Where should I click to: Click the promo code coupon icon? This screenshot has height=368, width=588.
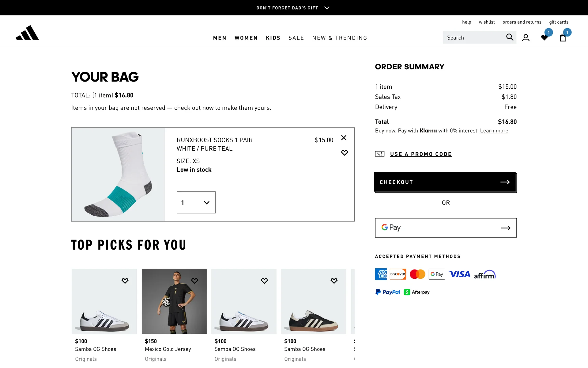tap(380, 154)
